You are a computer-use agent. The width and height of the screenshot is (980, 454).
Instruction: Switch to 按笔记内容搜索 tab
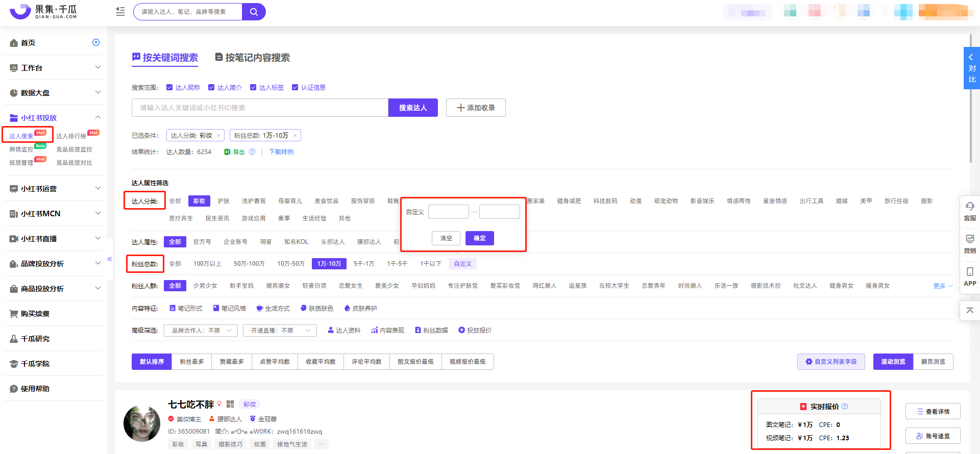(x=253, y=58)
